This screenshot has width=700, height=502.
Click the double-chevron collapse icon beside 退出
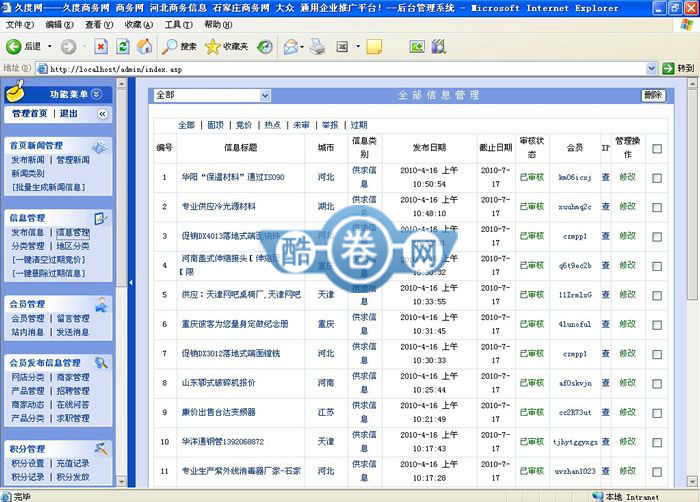pyautogui.click(x=102, y=114)
